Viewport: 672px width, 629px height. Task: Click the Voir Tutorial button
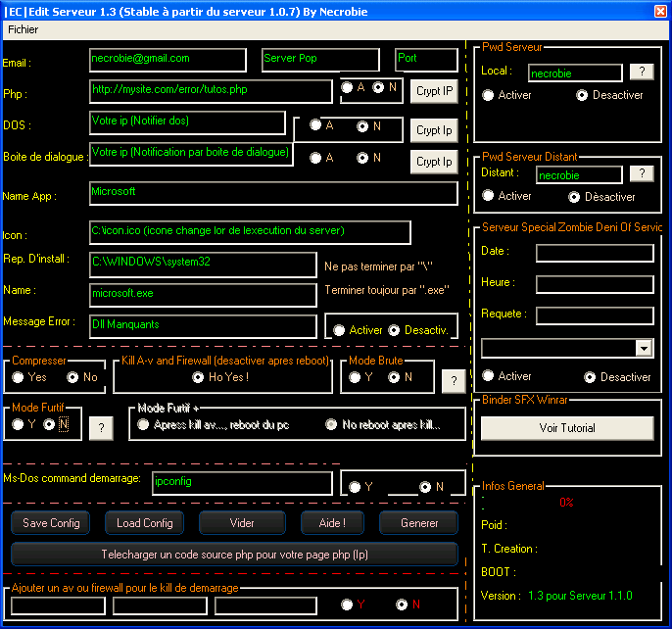pyautogui.click(x=566, y=428)
